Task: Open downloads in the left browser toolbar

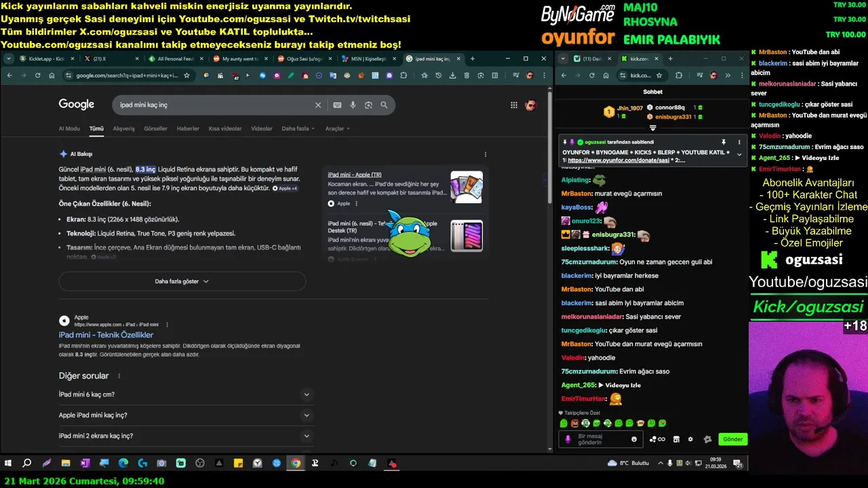Action: point(453,75)
